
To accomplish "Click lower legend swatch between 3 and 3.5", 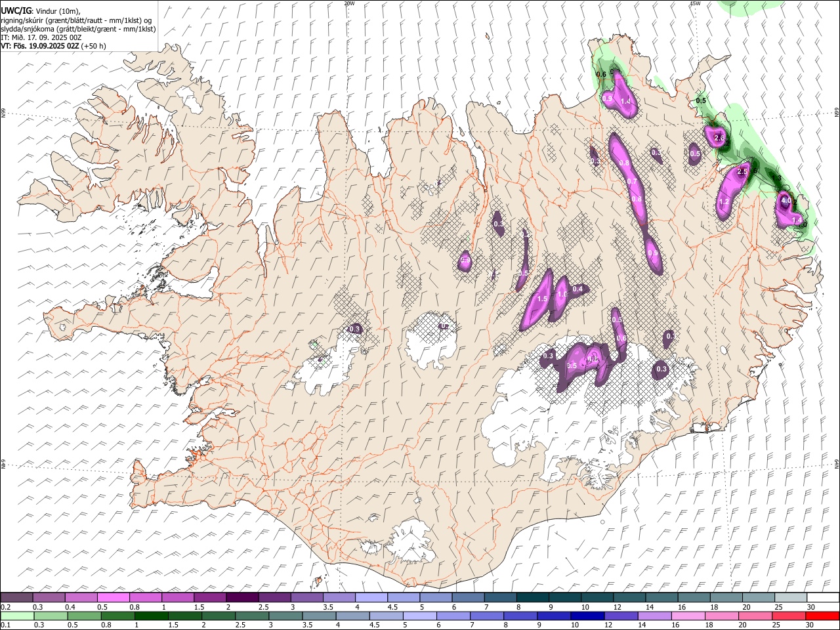I will [285, 616].
